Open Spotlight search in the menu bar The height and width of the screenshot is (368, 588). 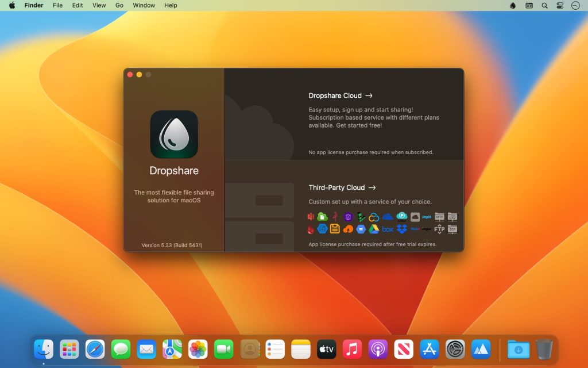coord(543,5)
